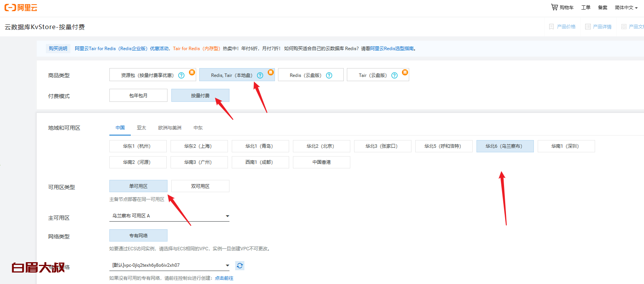Select region 华南3 (广州)
The height and width of the screenshot is (284, 644).
[199, 162]
